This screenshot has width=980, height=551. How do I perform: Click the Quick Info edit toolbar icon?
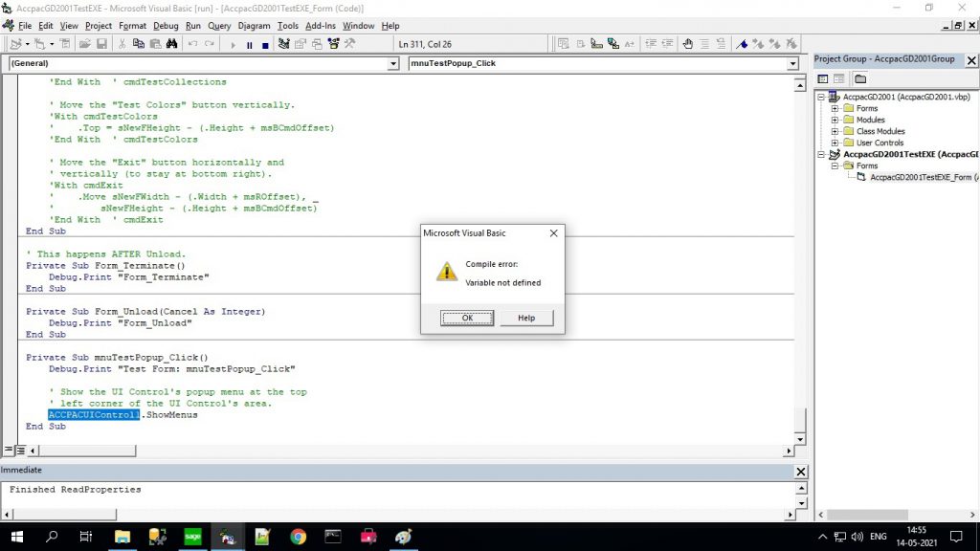tap(597, 44)
